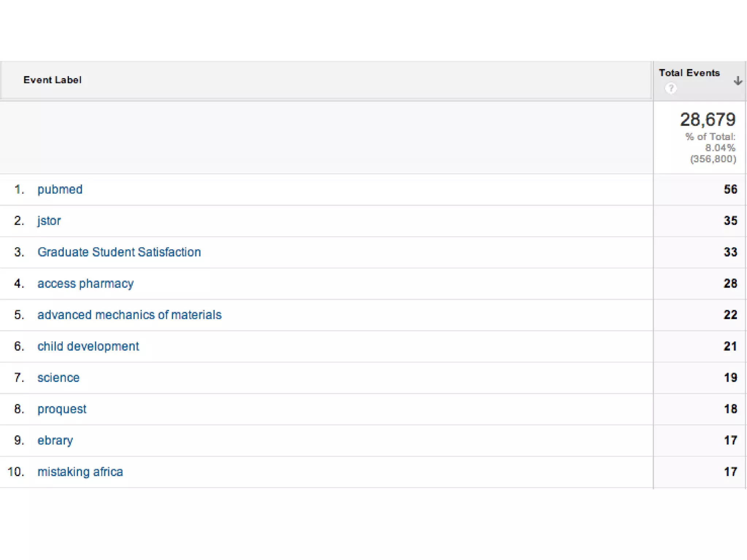Sort by the Total Events header
The height and width of the screenshot is (560, 747).
coord(689,73)
